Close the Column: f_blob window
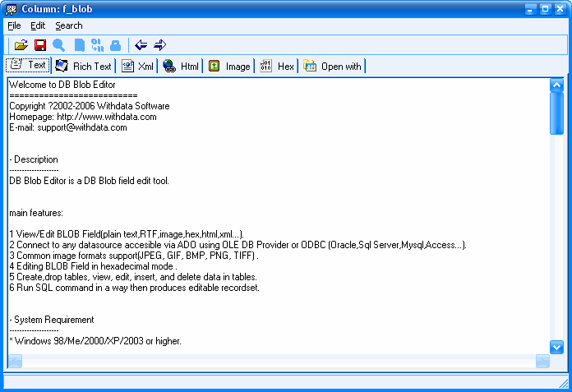The image size is (572, 392). pos(560,9)
